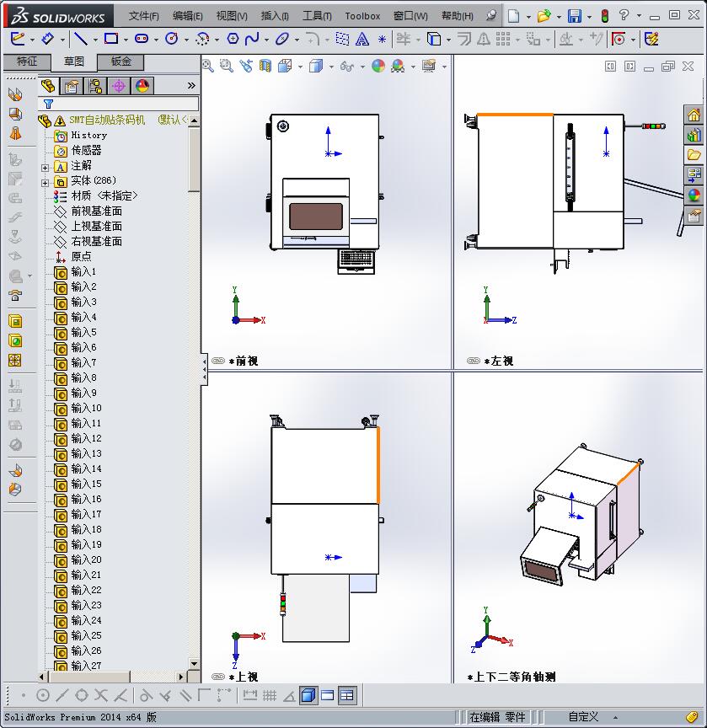Switch to the 钣金 tab
Screen dimensions: 707x728
(121, 62)
